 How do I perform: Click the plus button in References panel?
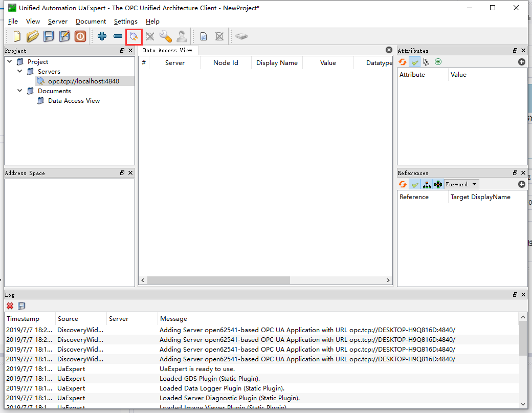[522, 184]
